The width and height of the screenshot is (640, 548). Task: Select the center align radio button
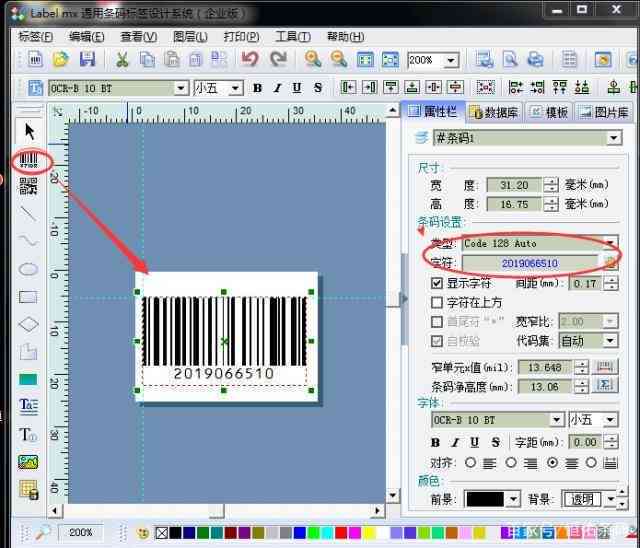tap(552, 462)
